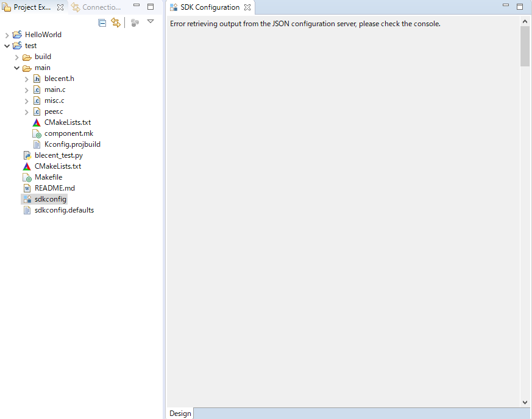532x419 pixels.
Task: Click the HelloWorld project icon
Action: click(x=17, y=34)
